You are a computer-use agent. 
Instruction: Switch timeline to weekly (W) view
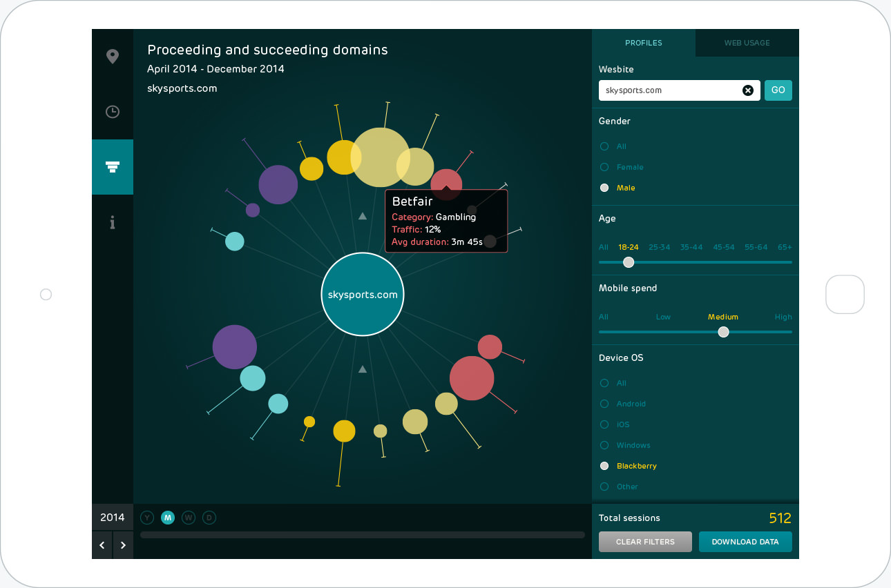pos(189,518)
